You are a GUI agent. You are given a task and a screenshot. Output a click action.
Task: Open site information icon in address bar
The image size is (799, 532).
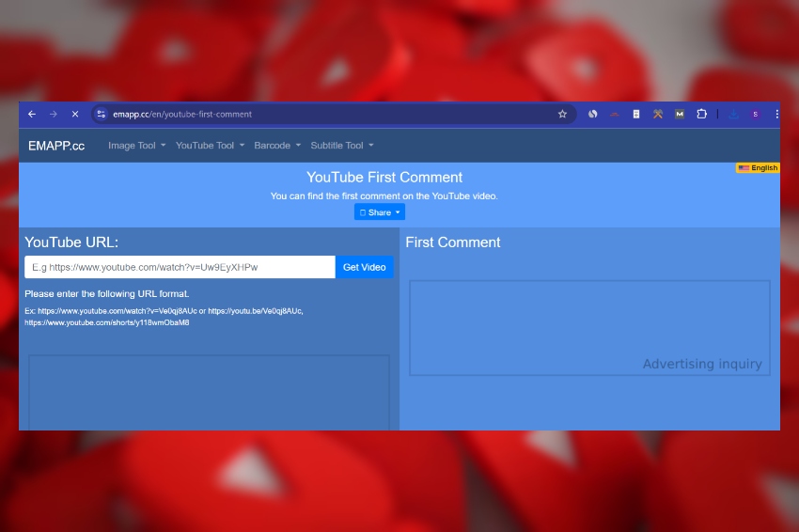pyautogui.click(x=102, y=114)
